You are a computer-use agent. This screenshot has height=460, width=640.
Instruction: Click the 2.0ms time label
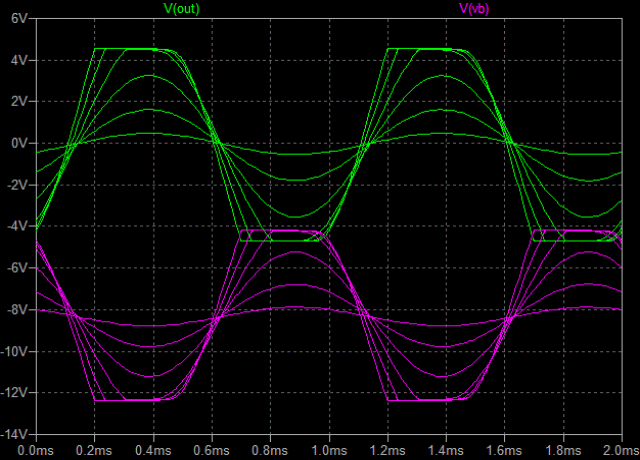coord(621,451)
